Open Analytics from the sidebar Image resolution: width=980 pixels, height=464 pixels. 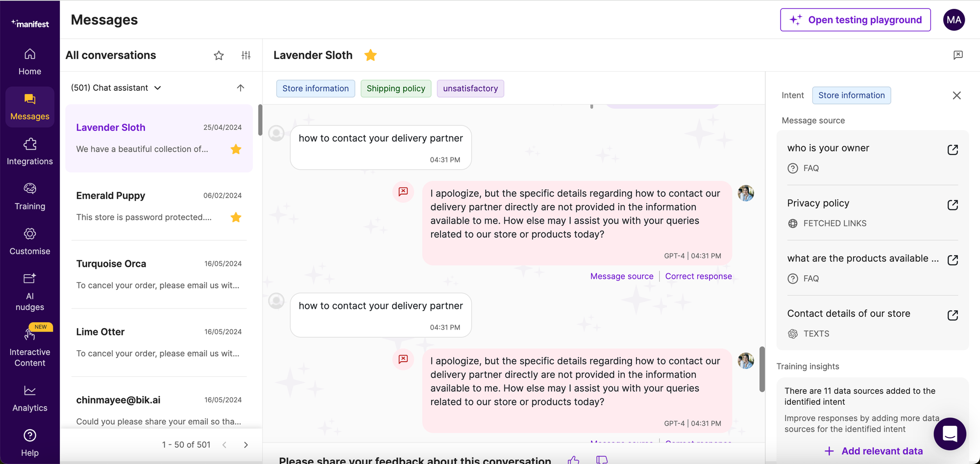(30, 396)
